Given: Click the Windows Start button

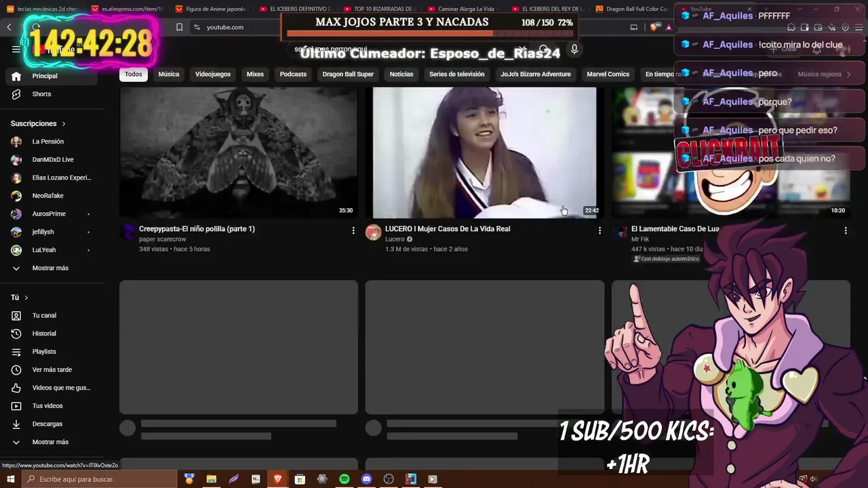Looking at the screenshot, I should (11, 479).
